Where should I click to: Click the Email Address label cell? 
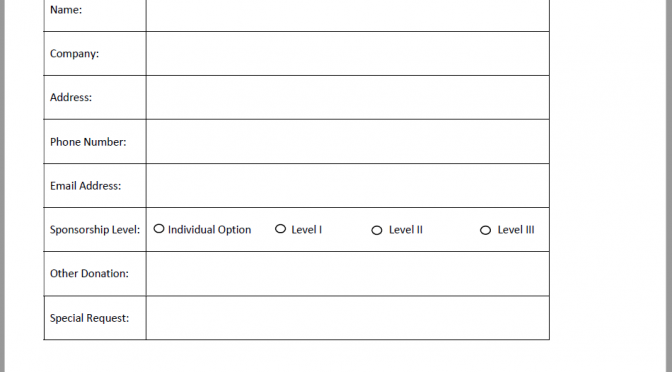[95, 186]
